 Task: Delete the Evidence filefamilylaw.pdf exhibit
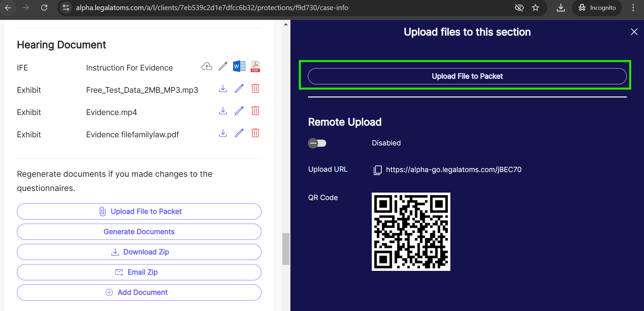point(255,133)
